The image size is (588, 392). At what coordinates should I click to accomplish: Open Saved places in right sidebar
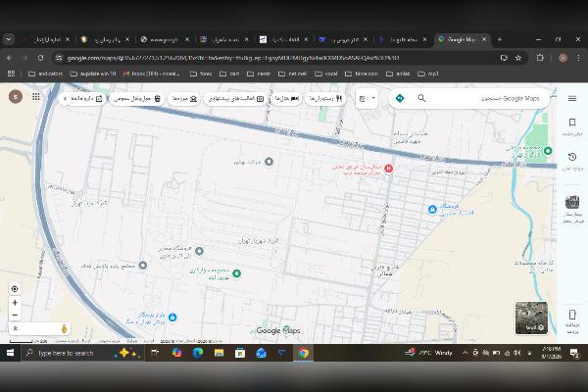click(572, 126)
